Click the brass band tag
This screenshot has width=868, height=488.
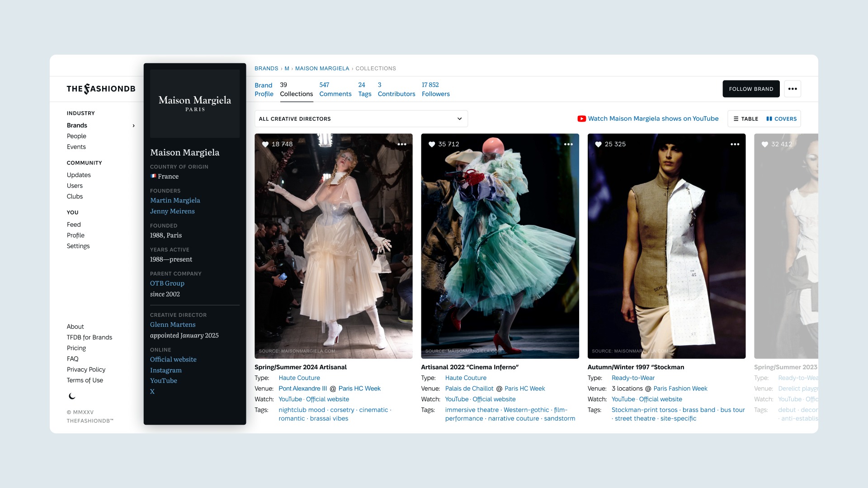pyautogui.click(x=699, y=410)
